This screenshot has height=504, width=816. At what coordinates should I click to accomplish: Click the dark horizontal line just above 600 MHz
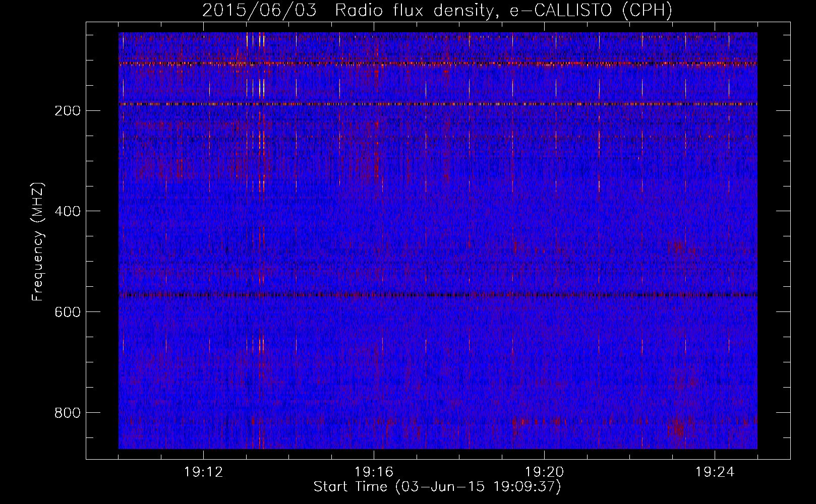click(438, 295)
